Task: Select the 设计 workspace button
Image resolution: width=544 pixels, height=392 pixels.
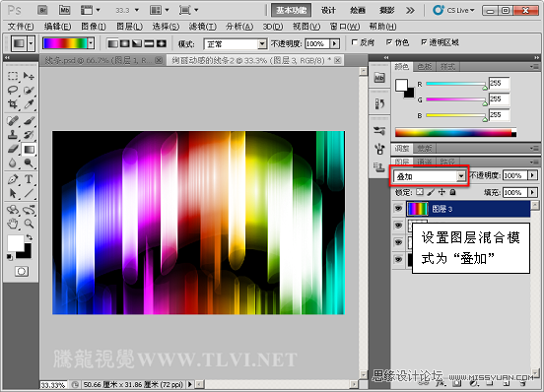Action: [x=328, y=11]
